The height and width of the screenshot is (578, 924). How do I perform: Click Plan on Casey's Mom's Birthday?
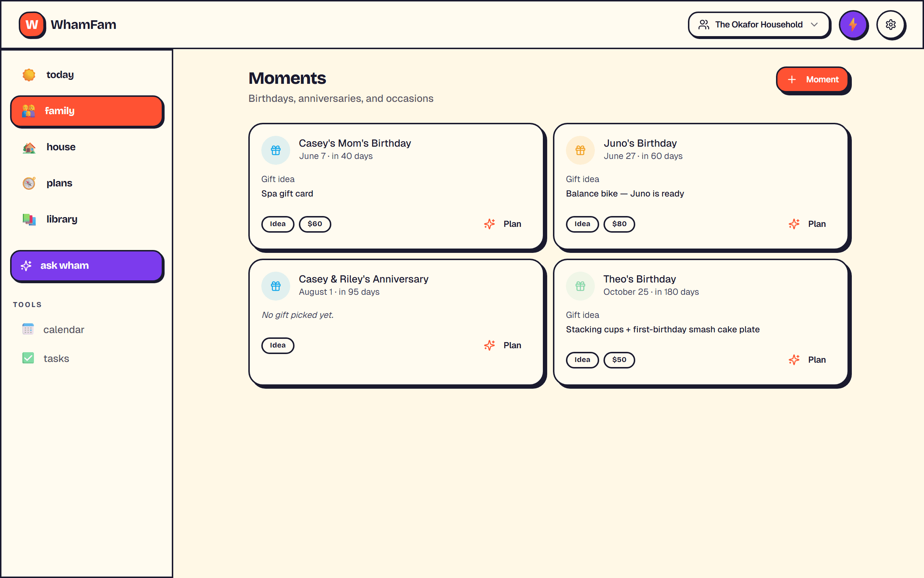click(502, 224)
